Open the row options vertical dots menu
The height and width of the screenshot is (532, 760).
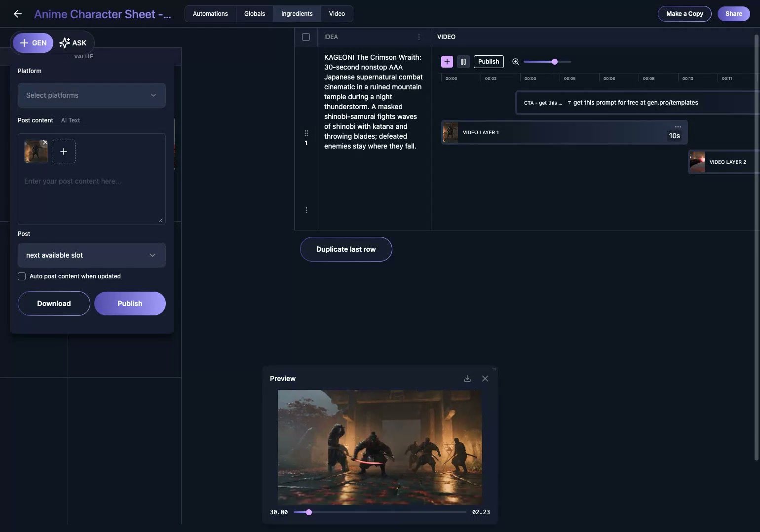(x=306, y=210)
